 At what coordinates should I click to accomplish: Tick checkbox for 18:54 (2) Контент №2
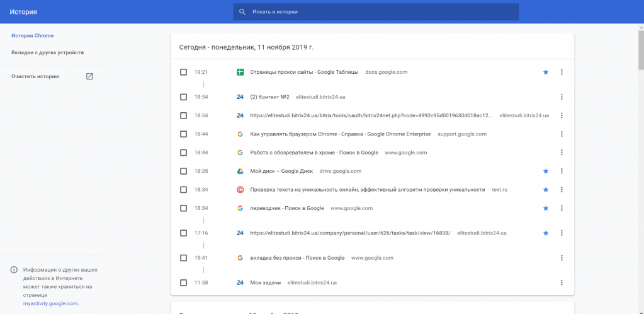[184, 97]
